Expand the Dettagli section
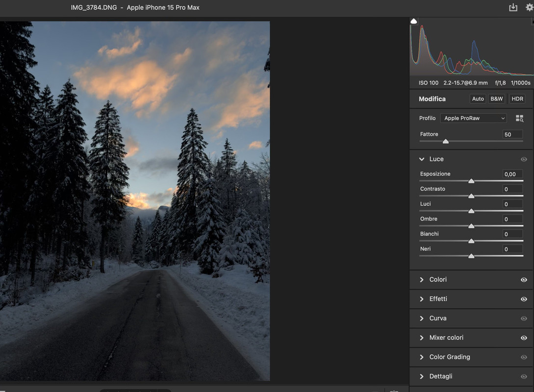 click(x=422, y=376)
